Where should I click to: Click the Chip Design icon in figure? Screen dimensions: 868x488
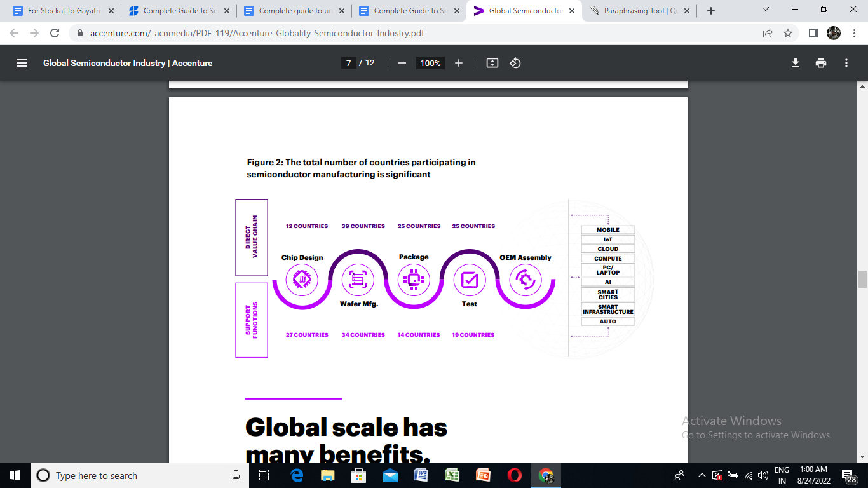pos(302,279)
